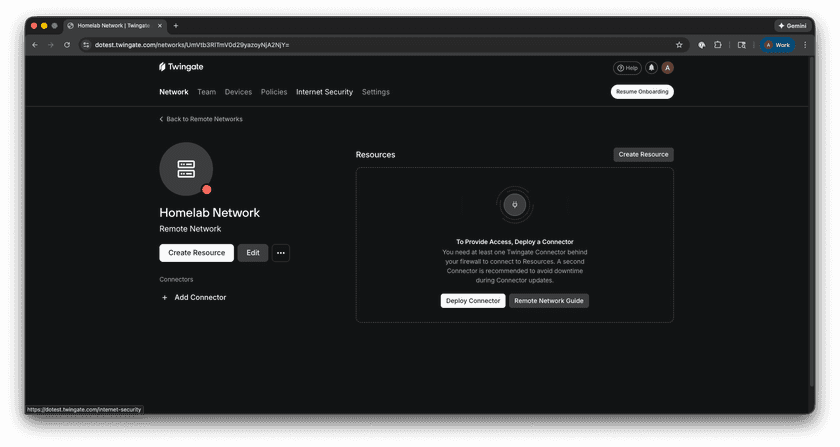This screenshot has height=447, width=840.
Task: Open notifications bell
Action: coord(651,68)
